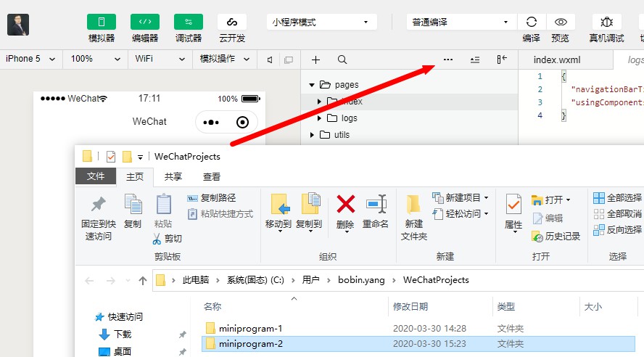Click 全部选择 select all button
Screen dimensions: 644x357
pos(617,198)
